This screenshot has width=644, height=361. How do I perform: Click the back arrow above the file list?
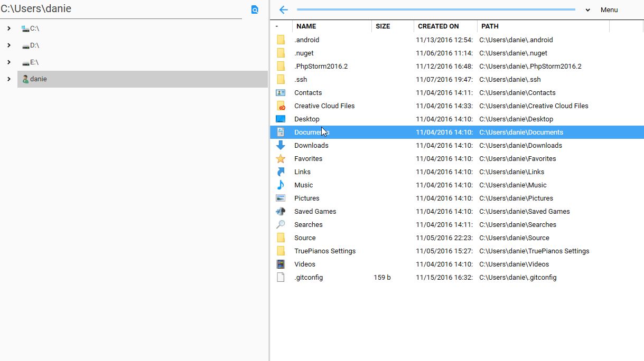tap(283, 9)
